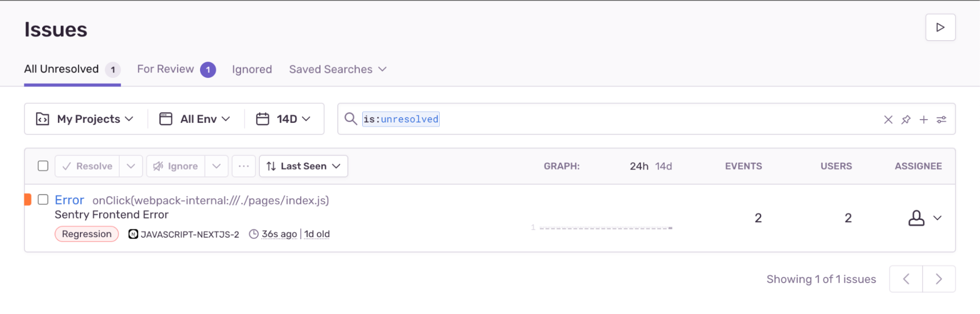980x314 pixels.
Task: Click the Next.js project icon by JAVASCRIPT-NEXTJS-2
Action: (133, 234)
